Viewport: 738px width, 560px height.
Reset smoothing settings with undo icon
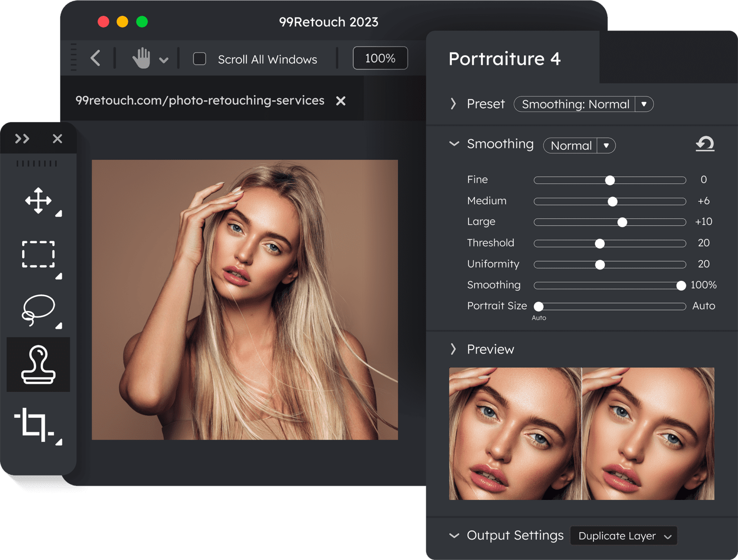705,144
